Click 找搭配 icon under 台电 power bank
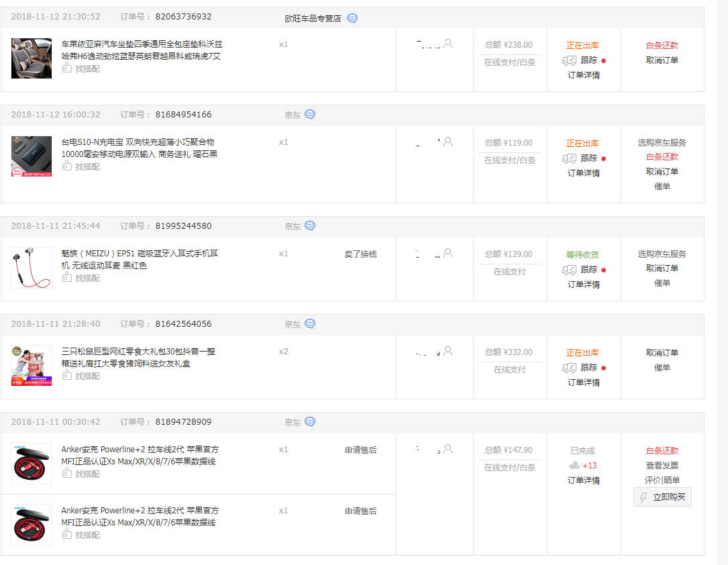This screenshot has height=565, width=728. point(67,166)
